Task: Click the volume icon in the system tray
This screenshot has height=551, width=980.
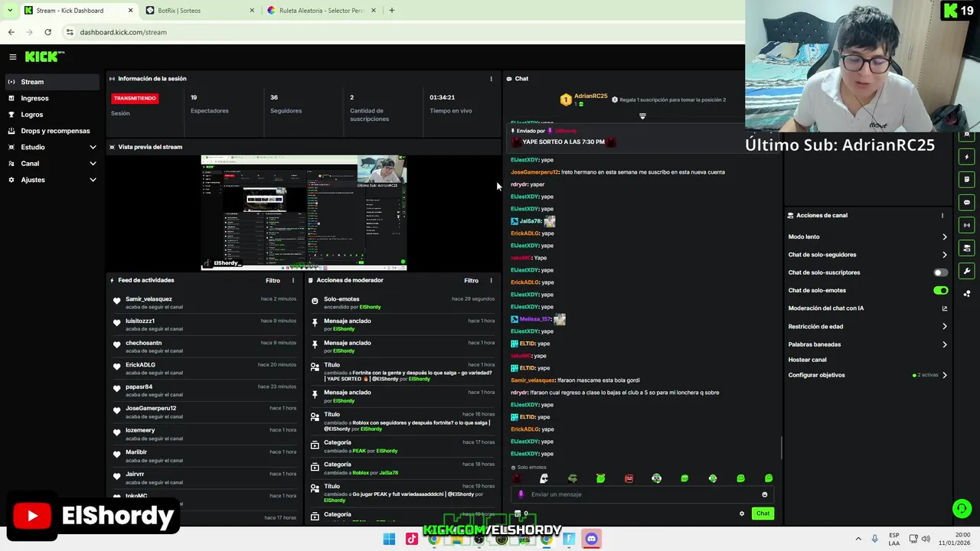Action: [x=925, y=539]
